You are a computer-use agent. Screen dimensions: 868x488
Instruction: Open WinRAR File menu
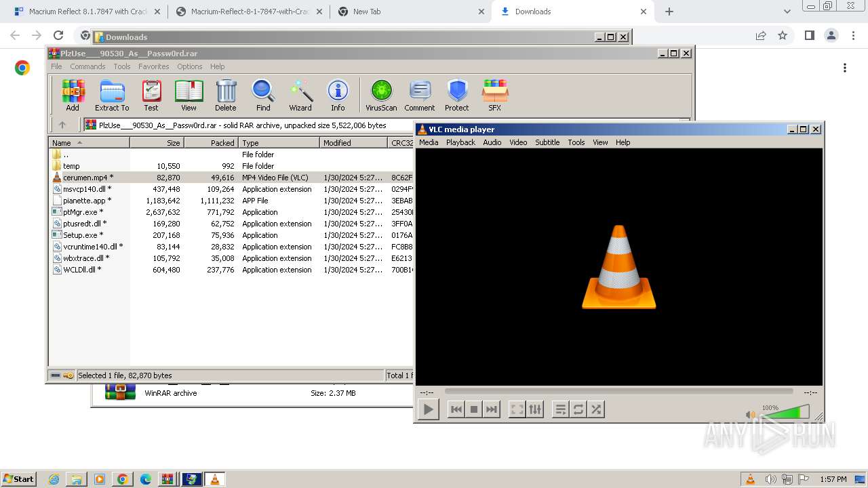pyautogui.click(x=56, y=66)
